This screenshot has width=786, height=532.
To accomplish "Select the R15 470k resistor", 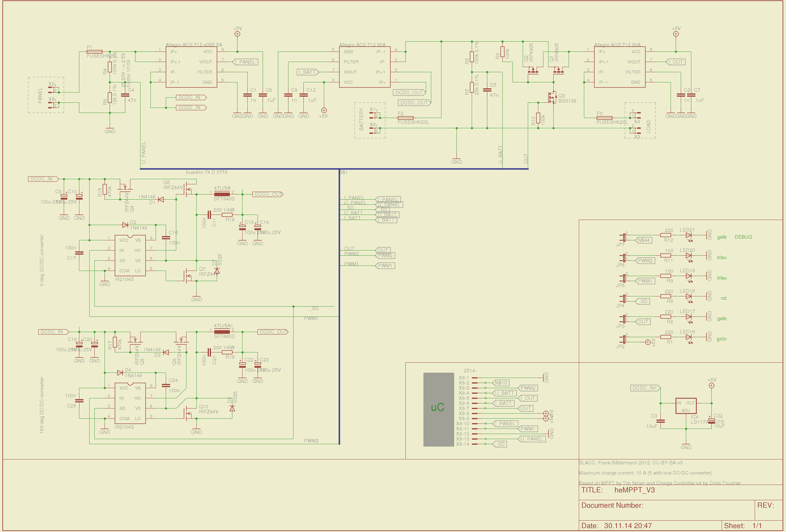I will point(105,189).
